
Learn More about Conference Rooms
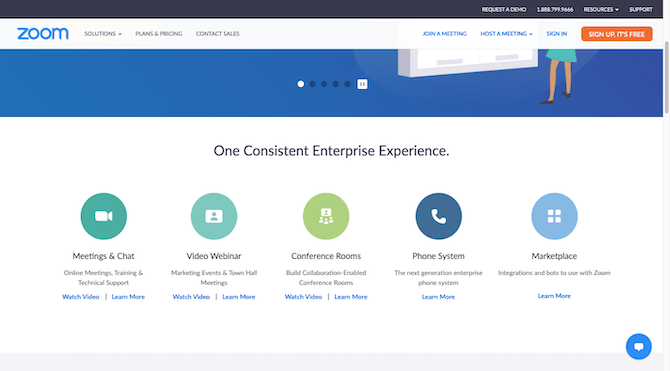pos(350,297)
